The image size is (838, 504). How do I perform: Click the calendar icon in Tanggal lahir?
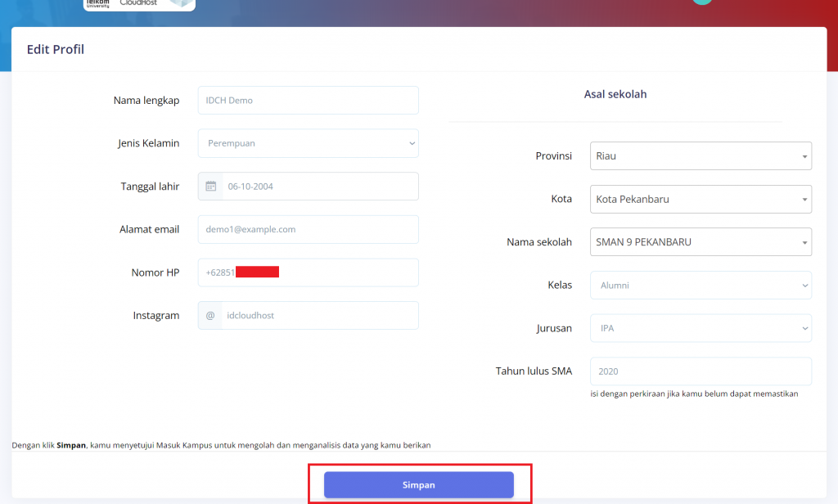(x=210, y=187)
